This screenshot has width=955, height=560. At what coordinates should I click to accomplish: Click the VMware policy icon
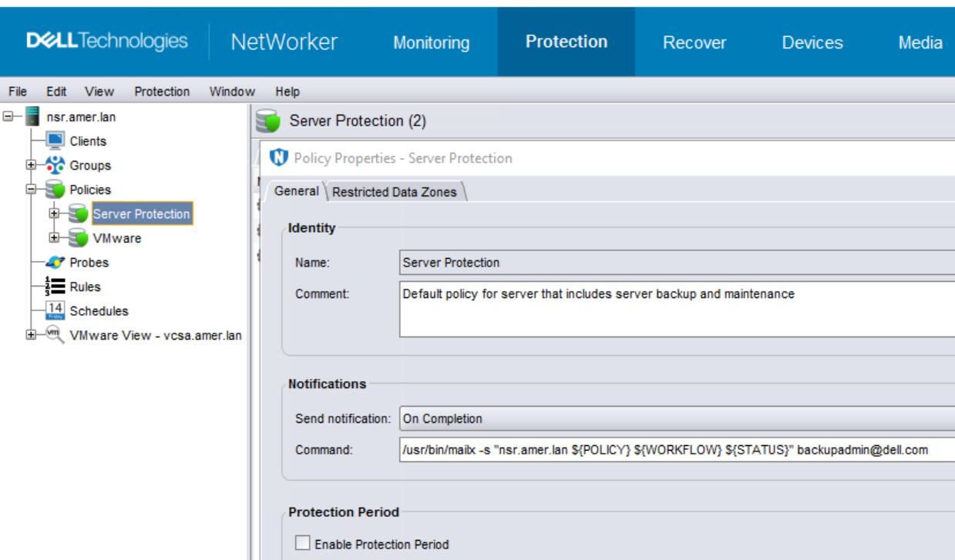78,238
